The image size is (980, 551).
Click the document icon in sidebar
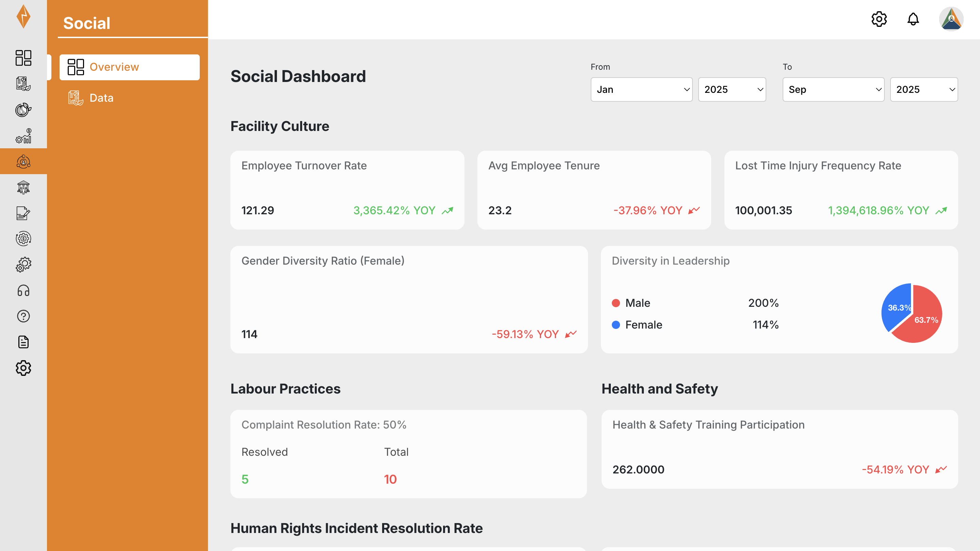[x=23, y=342]
